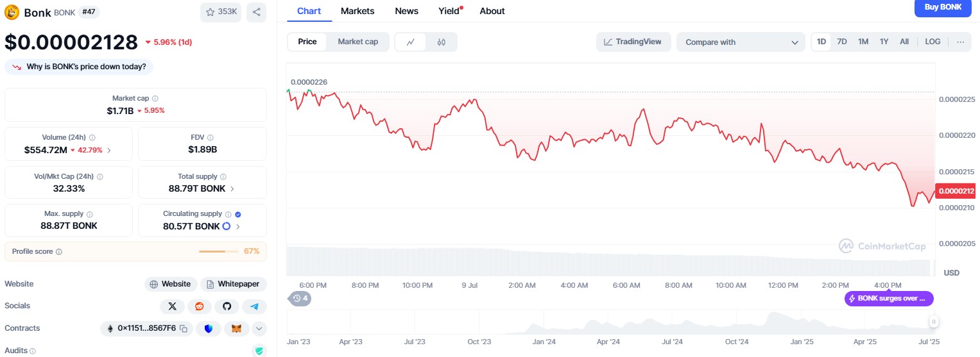Copy the contract address 0x1151...8567F6
This screenshot has height=357, width=980.
(x=184, y=329)
